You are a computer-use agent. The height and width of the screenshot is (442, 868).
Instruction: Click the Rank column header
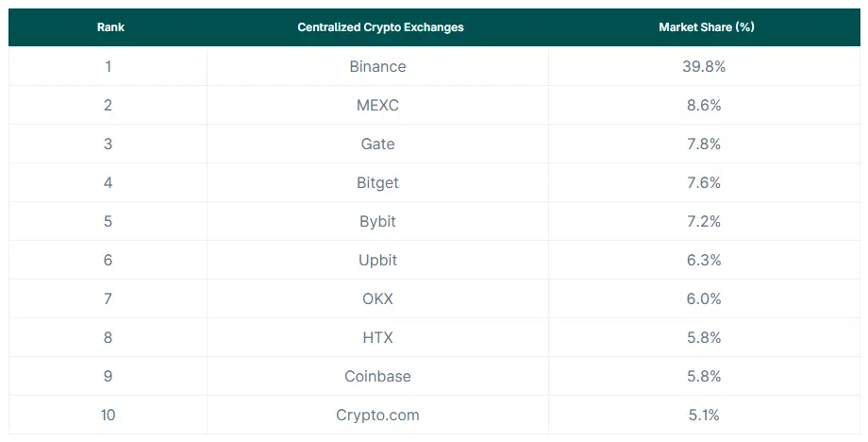[109, 27]
